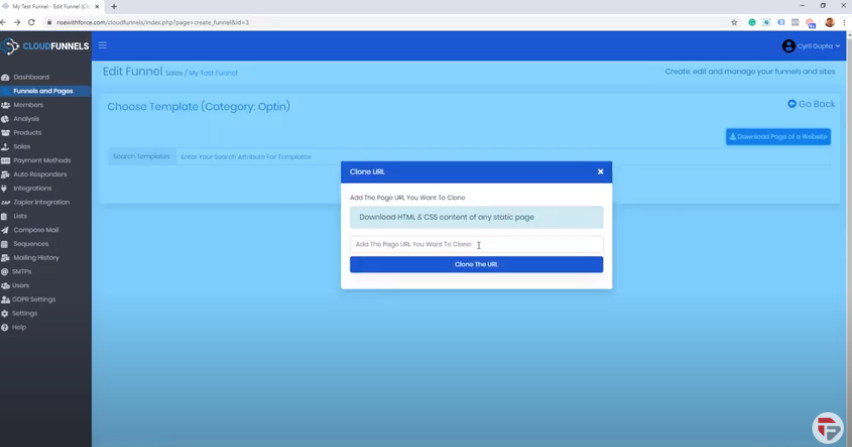Select Members in the sidebar
Image resolution: width=852 pixels, height=447 pixels.
point(28,105)
